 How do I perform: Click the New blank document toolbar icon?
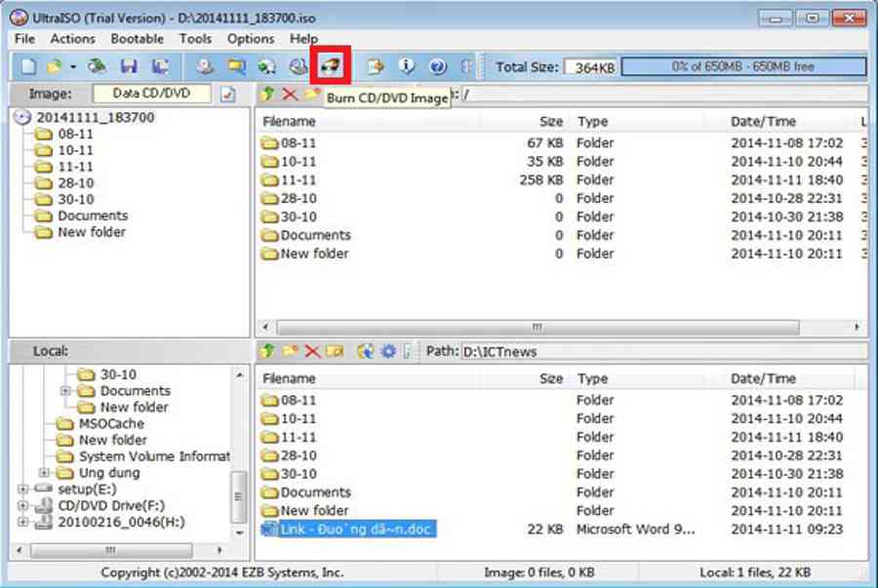coord(28,66)
